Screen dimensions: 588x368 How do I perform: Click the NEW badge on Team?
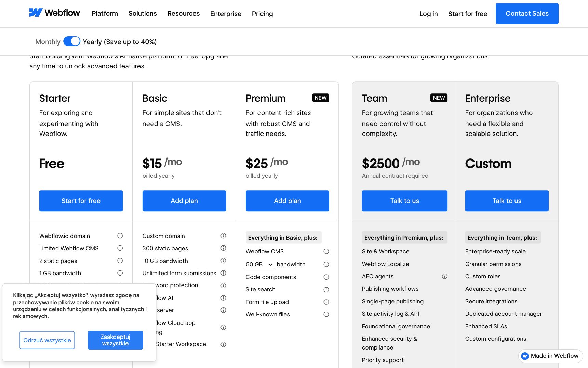(439, 98)
